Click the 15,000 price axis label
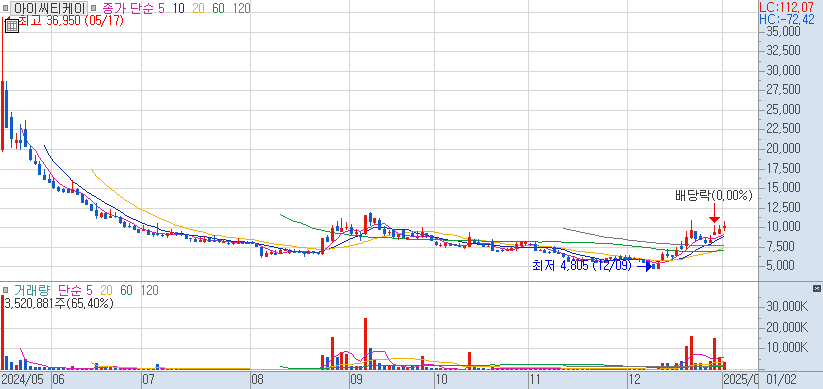Viewport: 823px width, 389px height. click(x=782, y=187)
